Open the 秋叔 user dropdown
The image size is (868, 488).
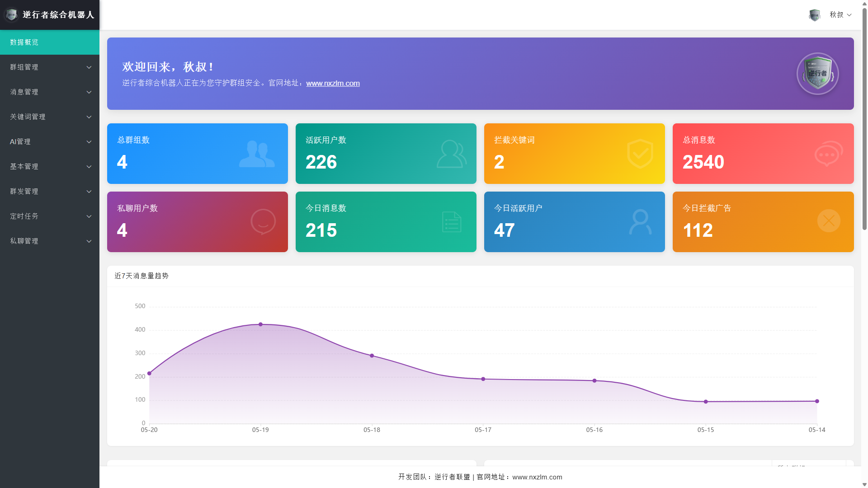(x=840, y=15)
